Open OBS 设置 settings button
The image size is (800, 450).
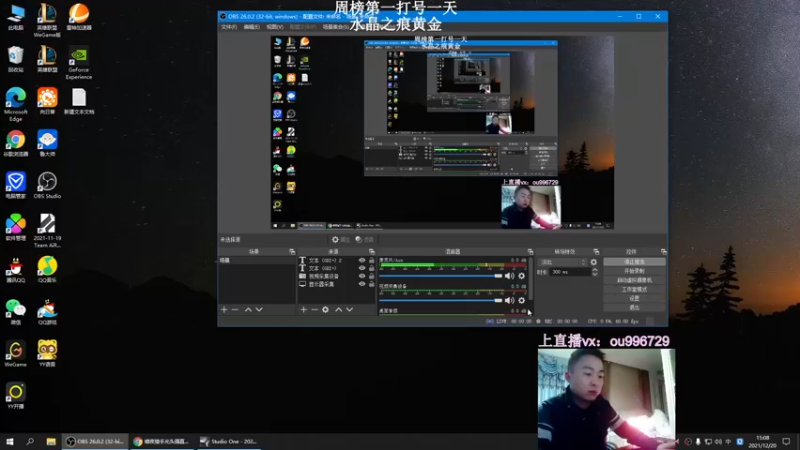point(634,298)
